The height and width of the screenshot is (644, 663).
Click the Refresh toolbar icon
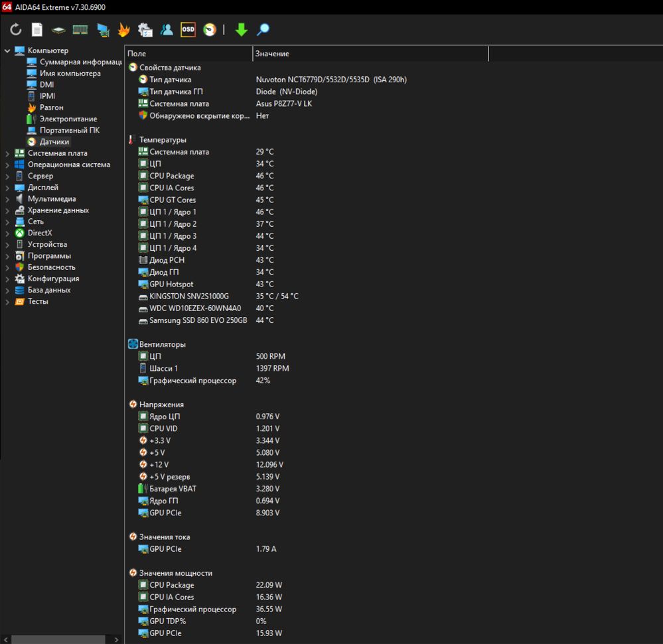pos(16,30)
